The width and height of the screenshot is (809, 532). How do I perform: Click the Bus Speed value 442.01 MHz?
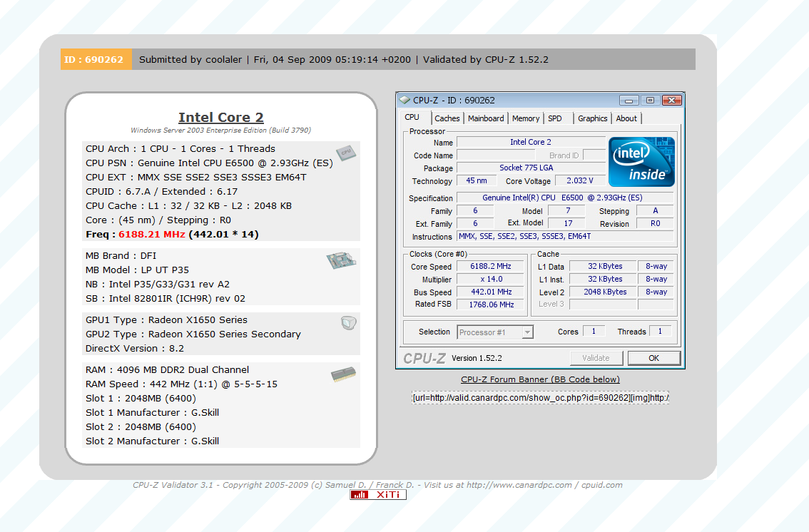coord(491,292)
